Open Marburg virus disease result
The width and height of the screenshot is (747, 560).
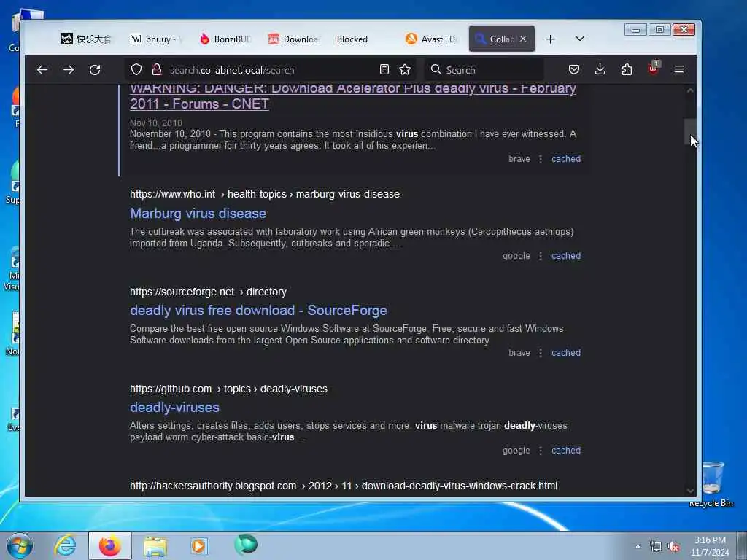pos(198,214)
